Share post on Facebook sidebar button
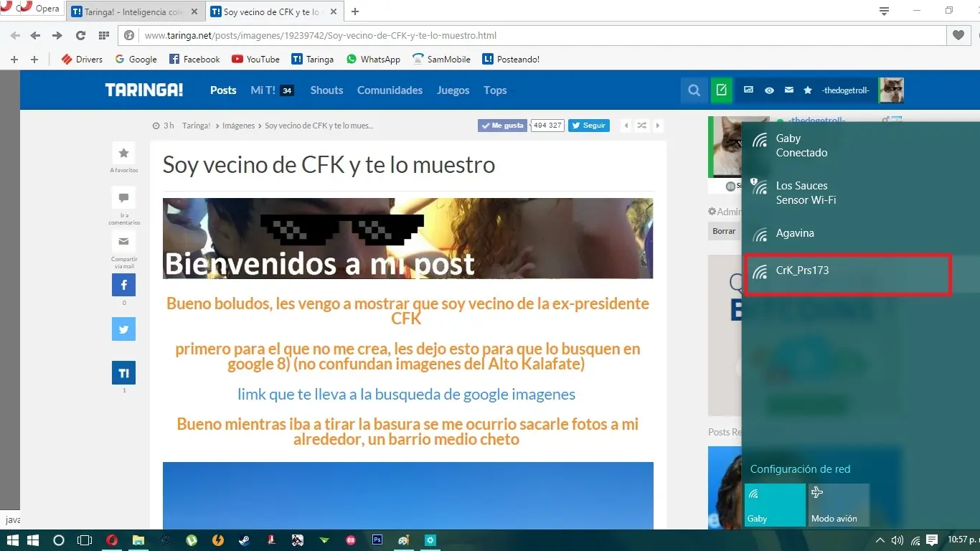 (x=123, y=285)
